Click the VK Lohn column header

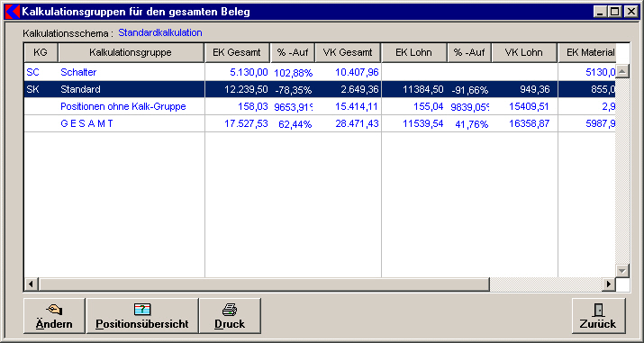[524, 52]
